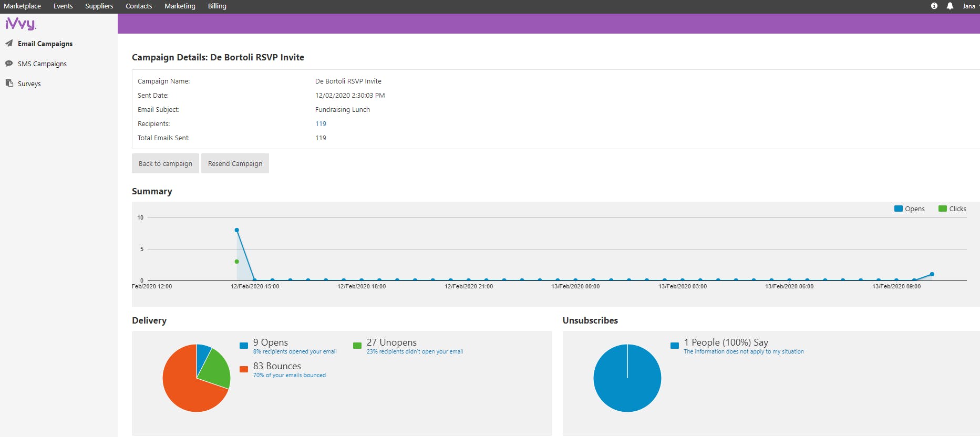Click the green 27 Unopens color swatch
The image size is (980, 437).
click(x=357, y=346)
